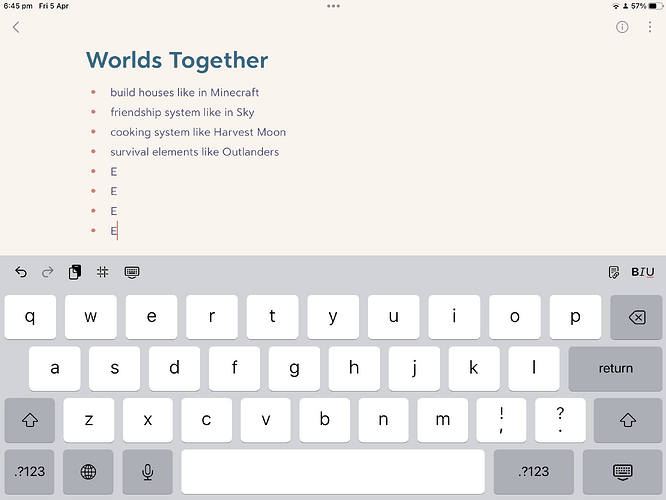The width and height of the screenshot is (666, 500).
Task: Open the three-dot more options menu
Action: click(649, 27)
